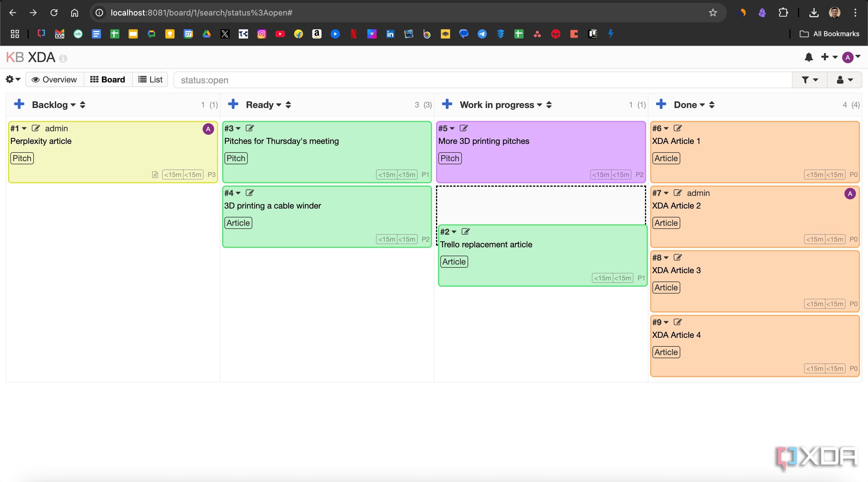Open the YouTube bookmark

(280, 34)
